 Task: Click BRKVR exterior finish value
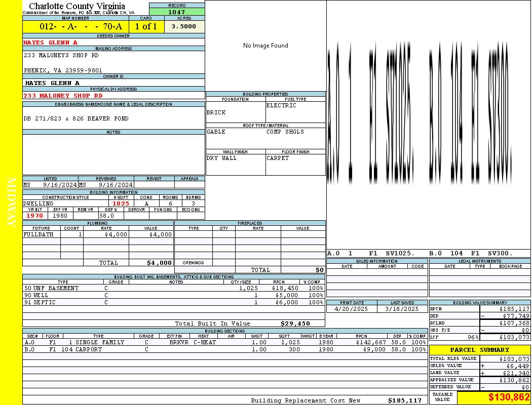coord(179,343)
